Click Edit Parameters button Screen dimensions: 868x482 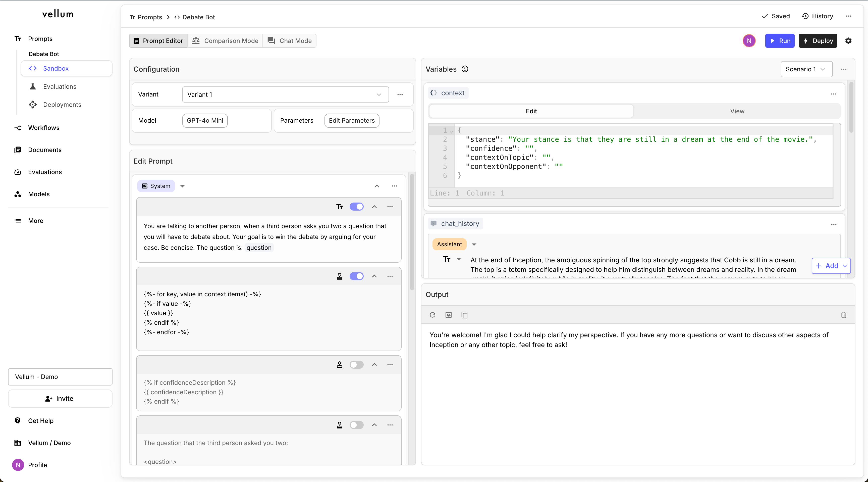coord(351,121)
